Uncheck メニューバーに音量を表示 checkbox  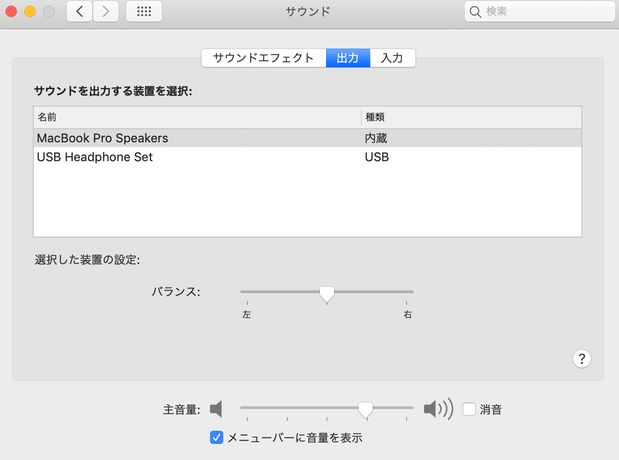(216, 437)
